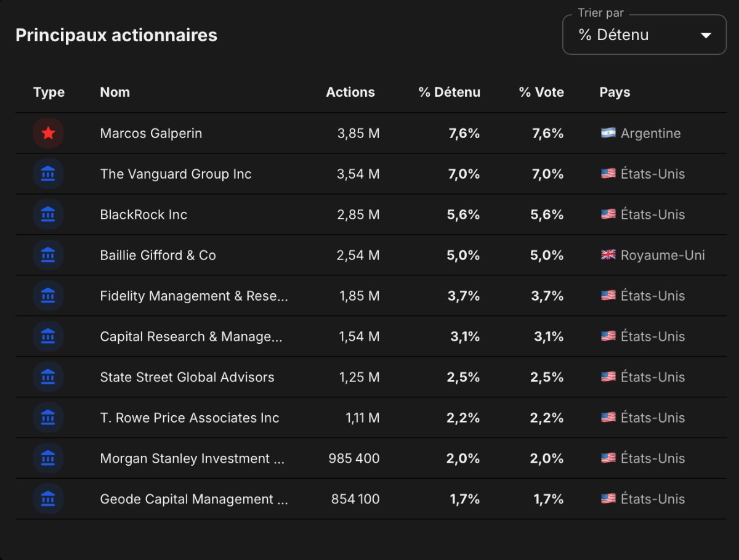Open Marcos Galperin shareholder name
This screenshot has height=560, width=739.
(151, 133)
